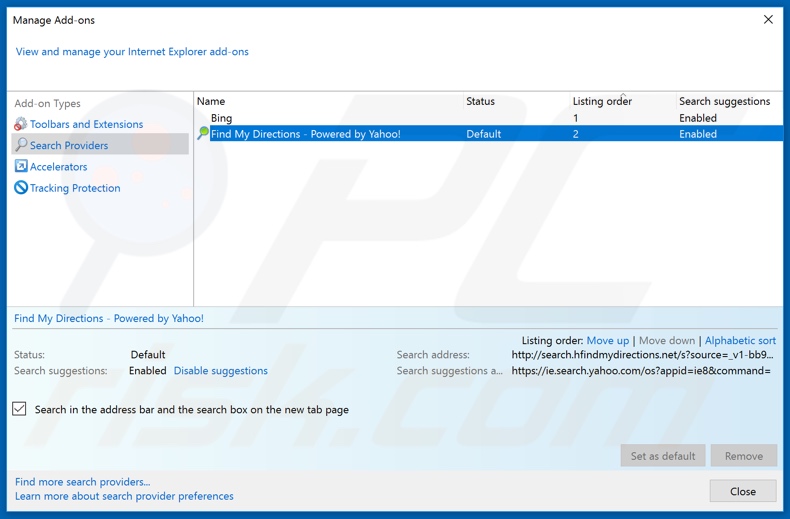Click the Find My Directions details heading
Viewport: 790px width, 519px height.
coord(109,318)
